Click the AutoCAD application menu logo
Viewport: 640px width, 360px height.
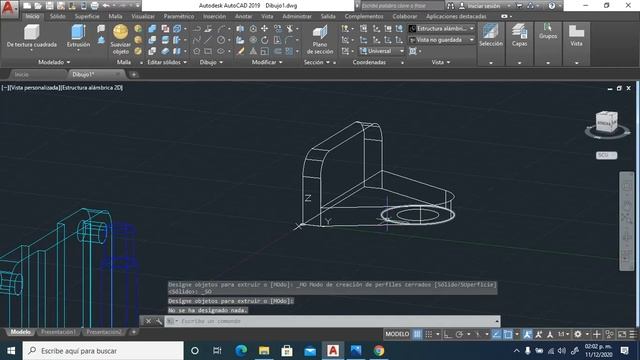(9, 8)
